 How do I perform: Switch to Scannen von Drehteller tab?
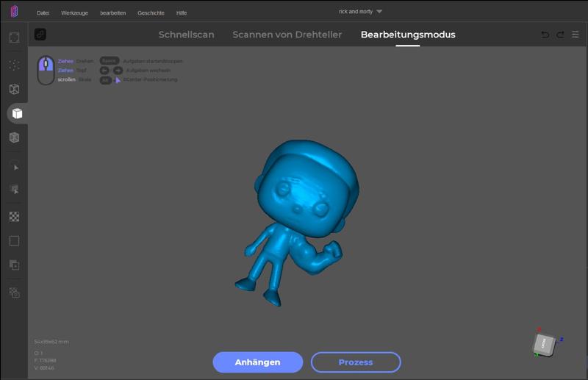[287, 35]
